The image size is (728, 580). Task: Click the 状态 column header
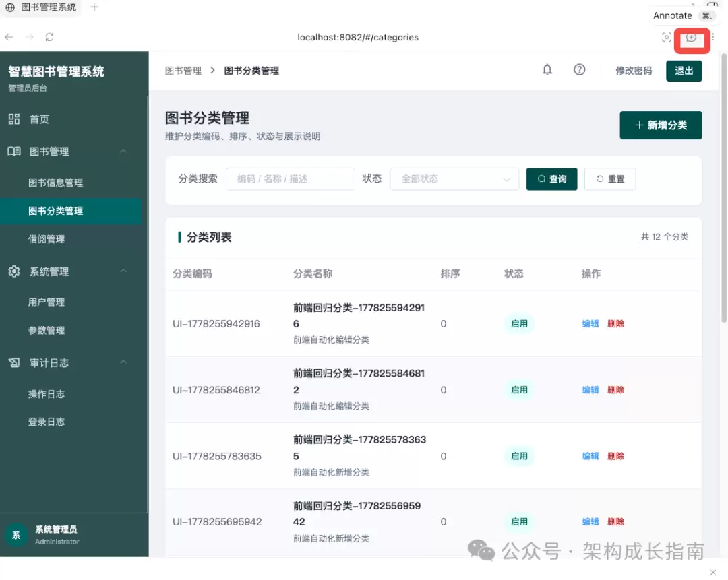click(x=514, y=273)
